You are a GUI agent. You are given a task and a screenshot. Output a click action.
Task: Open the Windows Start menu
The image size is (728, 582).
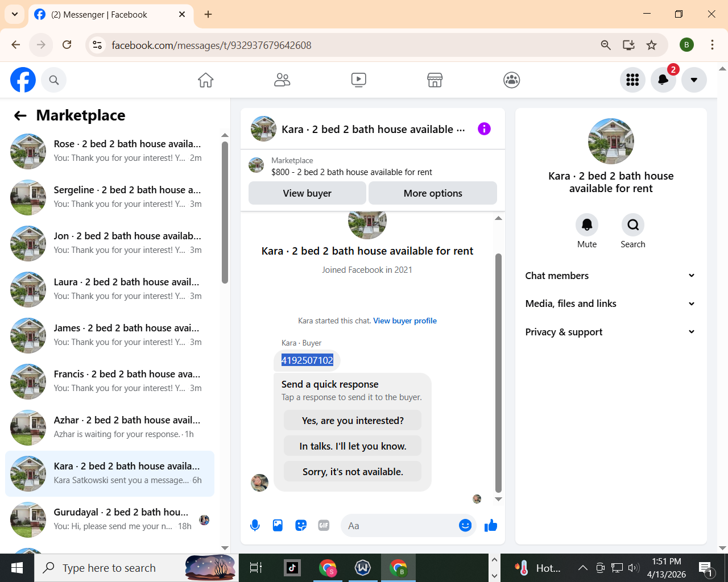tap(17, 568)
